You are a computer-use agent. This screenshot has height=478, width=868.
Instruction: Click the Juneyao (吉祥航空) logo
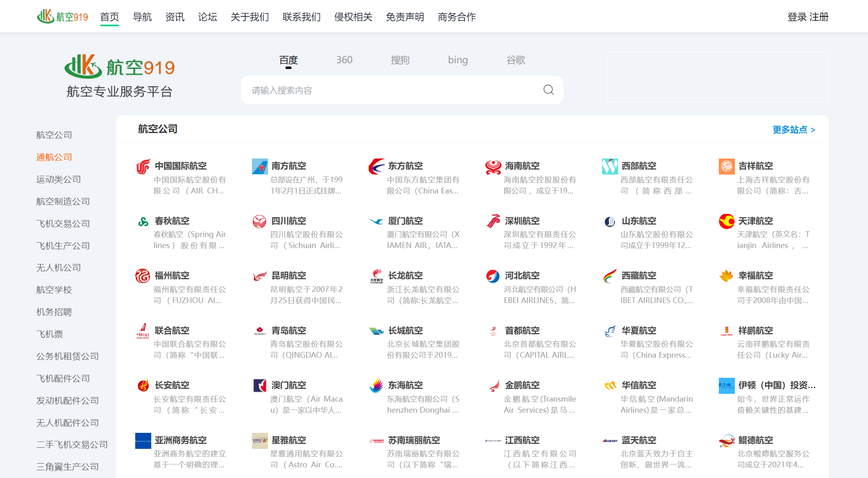click(727, 166)
